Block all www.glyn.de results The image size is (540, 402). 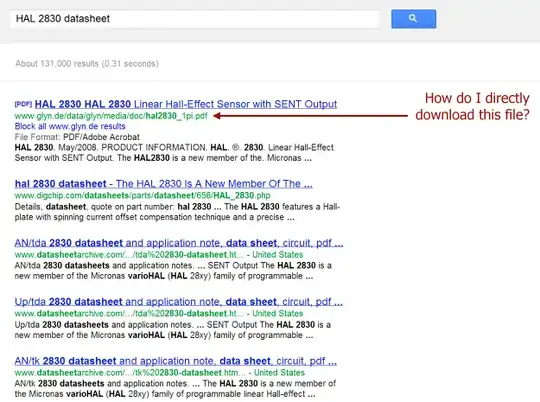tap(70, 126)
